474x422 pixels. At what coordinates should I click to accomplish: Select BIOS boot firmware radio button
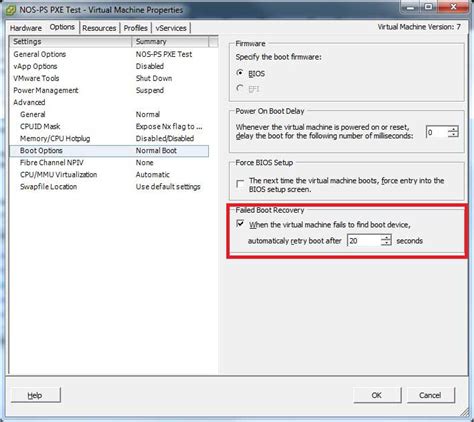click(x=239, y=73)
